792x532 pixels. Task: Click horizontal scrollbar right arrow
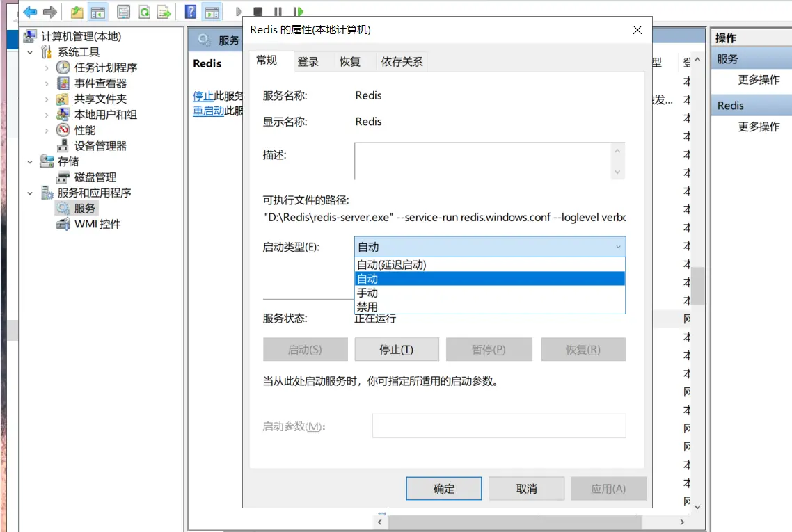[x=682, y=522]
